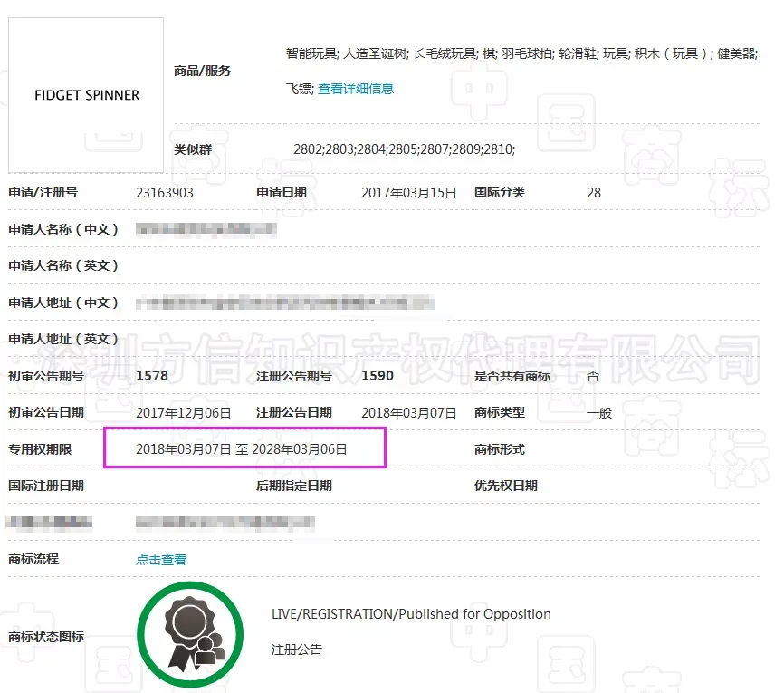The height and width of the screenshot is (693, 784).
Task: Click registration announcement issue number 1590
Action: (x=378, y=376)
